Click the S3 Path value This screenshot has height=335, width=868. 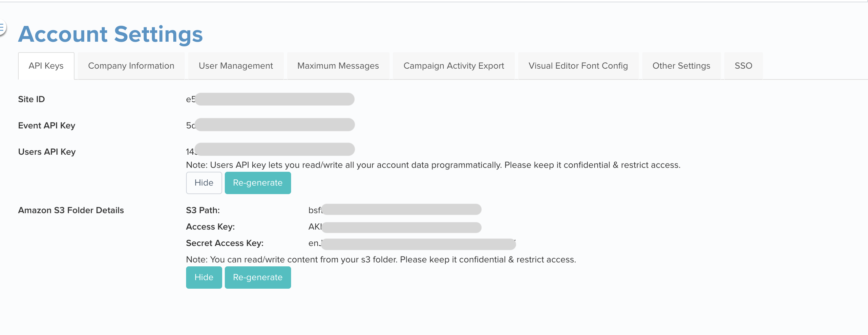tap(395, 210)
